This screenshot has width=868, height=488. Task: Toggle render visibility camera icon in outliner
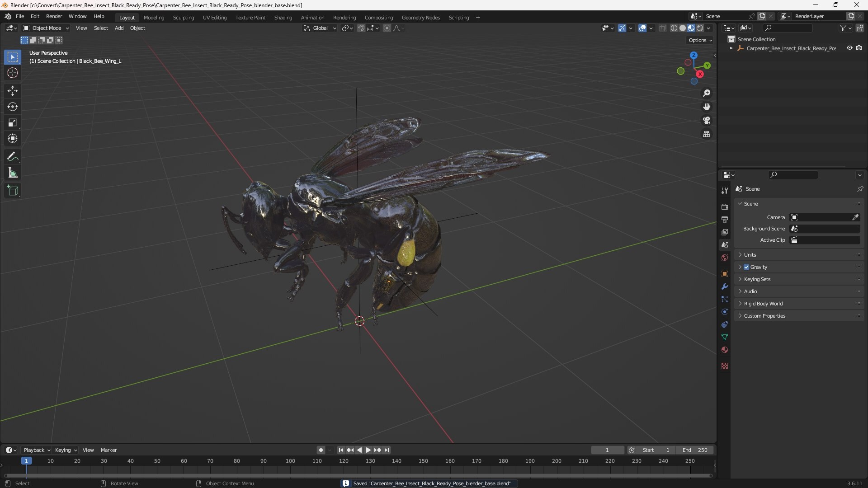pos(859,48)
